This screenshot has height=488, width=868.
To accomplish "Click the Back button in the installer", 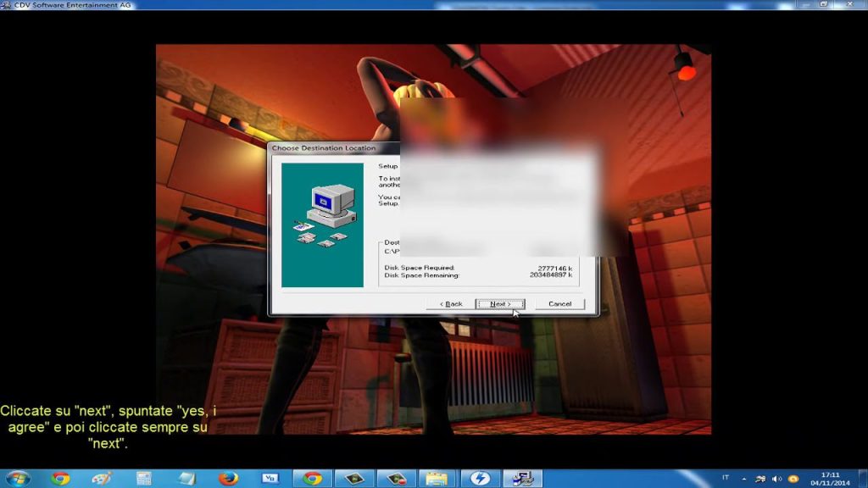I will (450, 304).
